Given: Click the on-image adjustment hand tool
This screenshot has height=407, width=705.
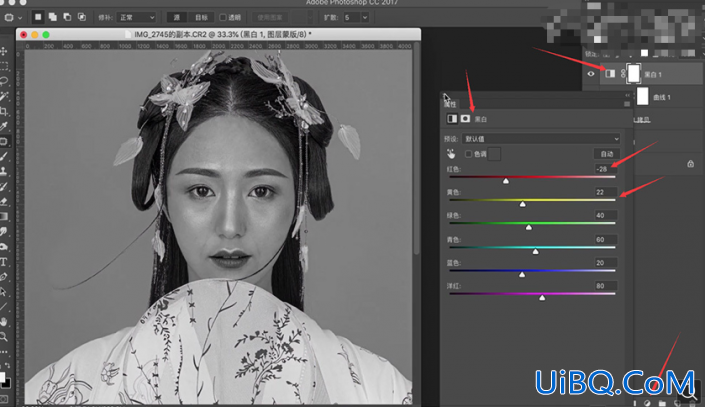Looking at the screenshot, I should pos(451,154).
